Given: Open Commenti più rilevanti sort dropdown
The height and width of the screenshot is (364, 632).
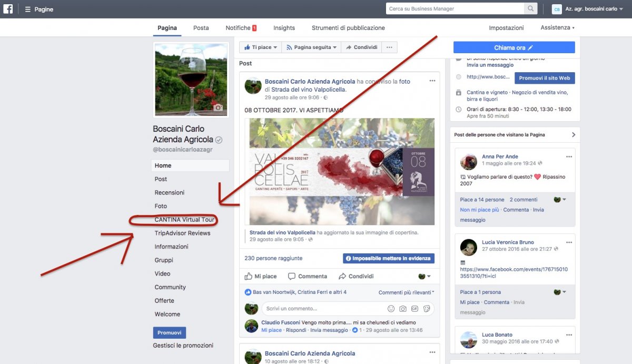Looking at the screenshot, I should [406, 292].
